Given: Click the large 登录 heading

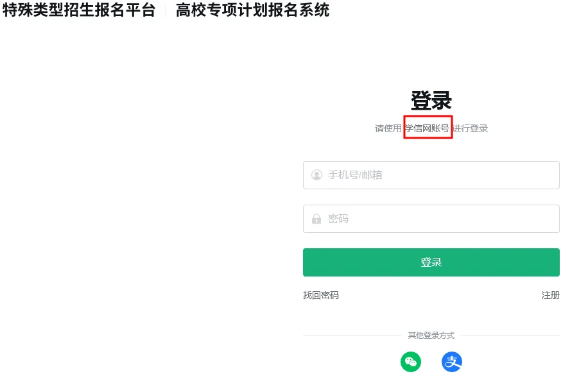Looking at the screenshot, I should tap(431, 101).
